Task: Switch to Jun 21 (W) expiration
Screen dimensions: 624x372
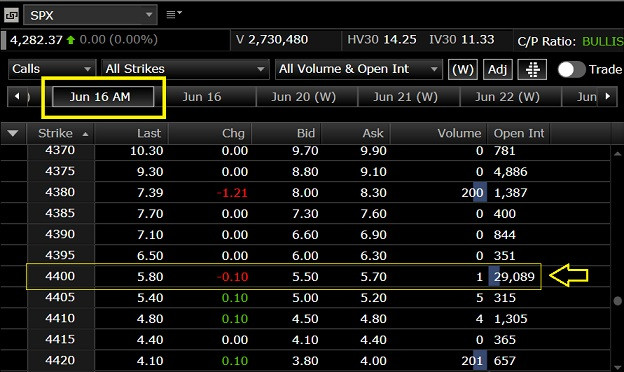Action: coord(405,97)
